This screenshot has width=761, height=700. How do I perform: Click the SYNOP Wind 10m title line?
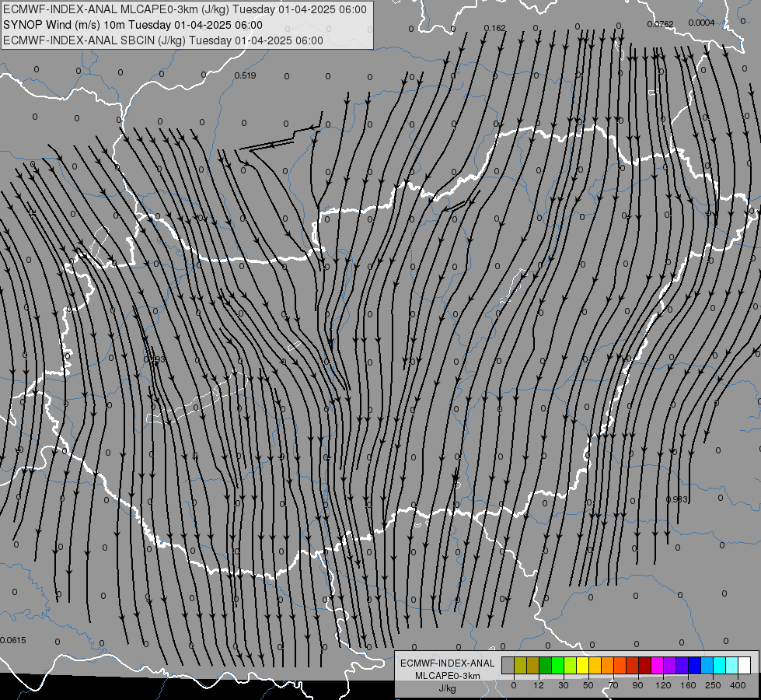tap(132, 25)
